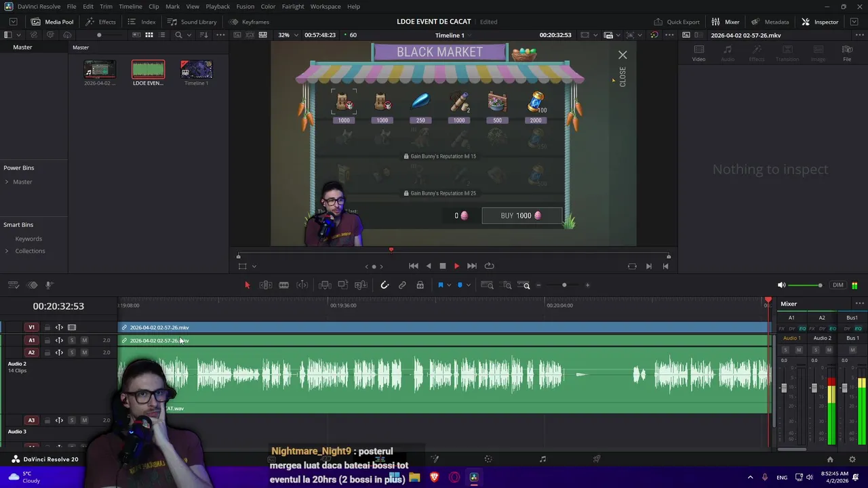
Task: Toggle timeline snapping magnet icon
Action: click(384, 285)
